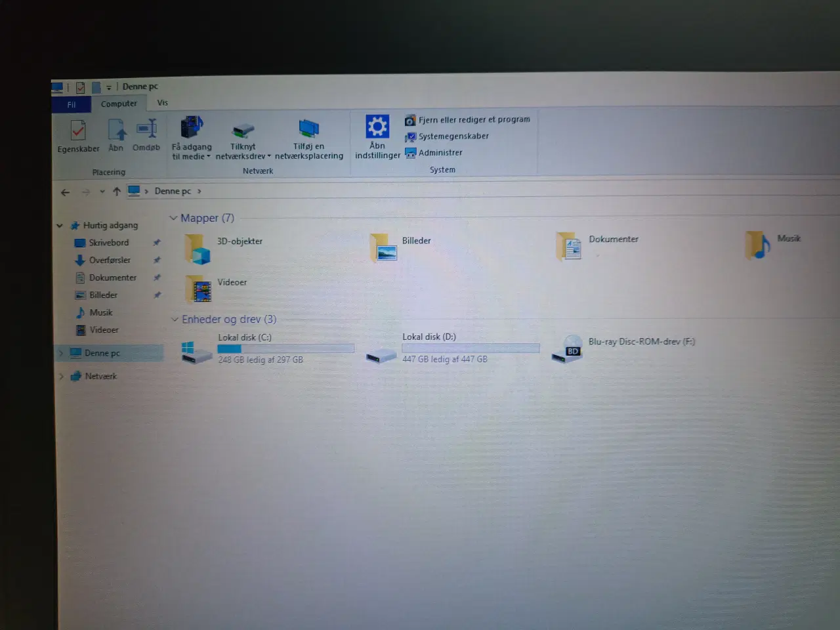
Task: Click address bar computer icon
Action: coord(134,191)
